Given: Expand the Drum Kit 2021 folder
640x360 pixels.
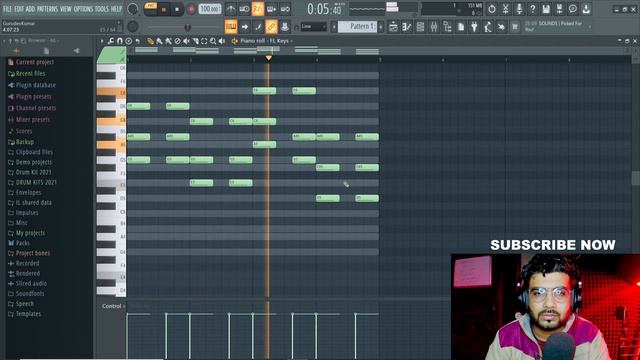Looking at the screenshot, I should pyautogui.click(x=33, y=172).
